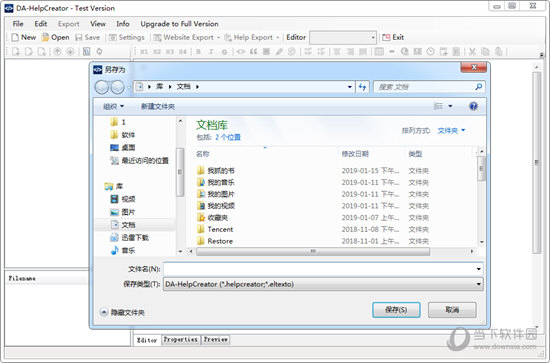The image size is (550, 363).
Task: Select folder 1 in navigation pane
Action: point(118,122)
